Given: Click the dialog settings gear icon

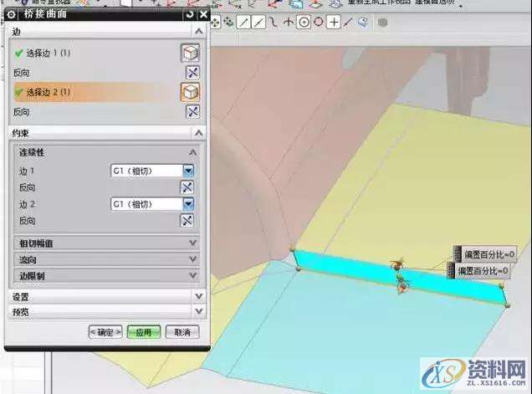Looking at the screenshot, I should pos(11,14).
